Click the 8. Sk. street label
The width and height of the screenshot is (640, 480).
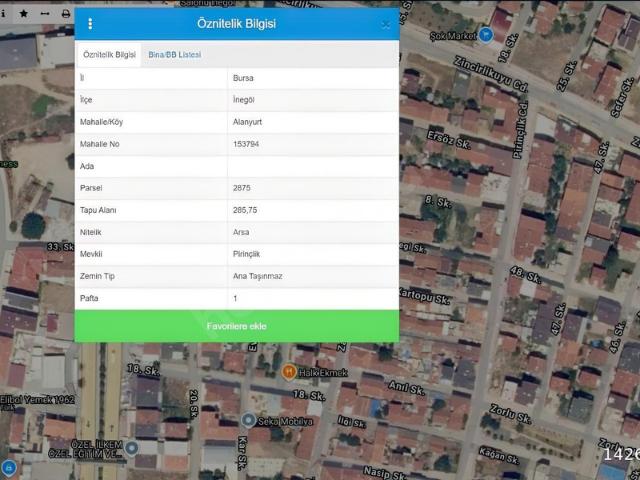pos(438,201)
